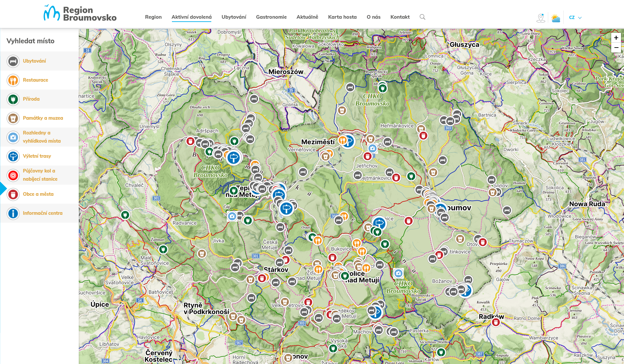
Task: Click the Karta hosta link
Action: point(342,17)
